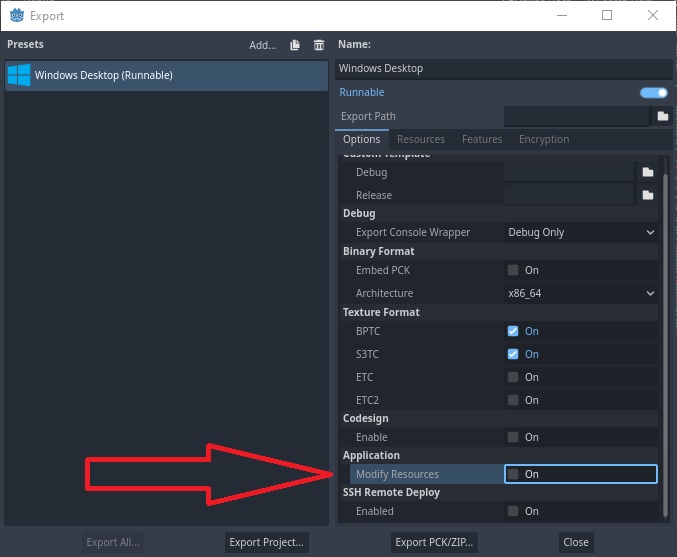677x557 pixels.
Task: Check the Modify Resources checkbox
Action: pyautogui.click(x=512, y=474)
